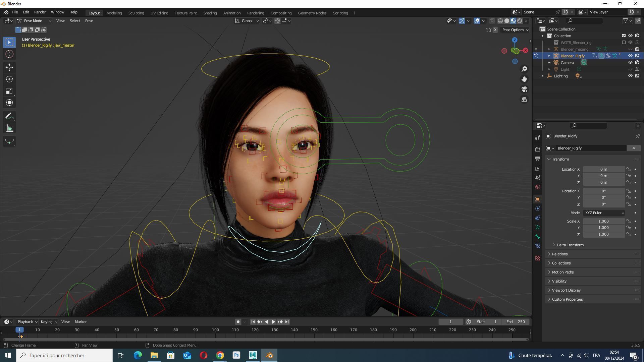The image size is (644, 362).
Task: Click the Scale X value field
Action: 603,221
